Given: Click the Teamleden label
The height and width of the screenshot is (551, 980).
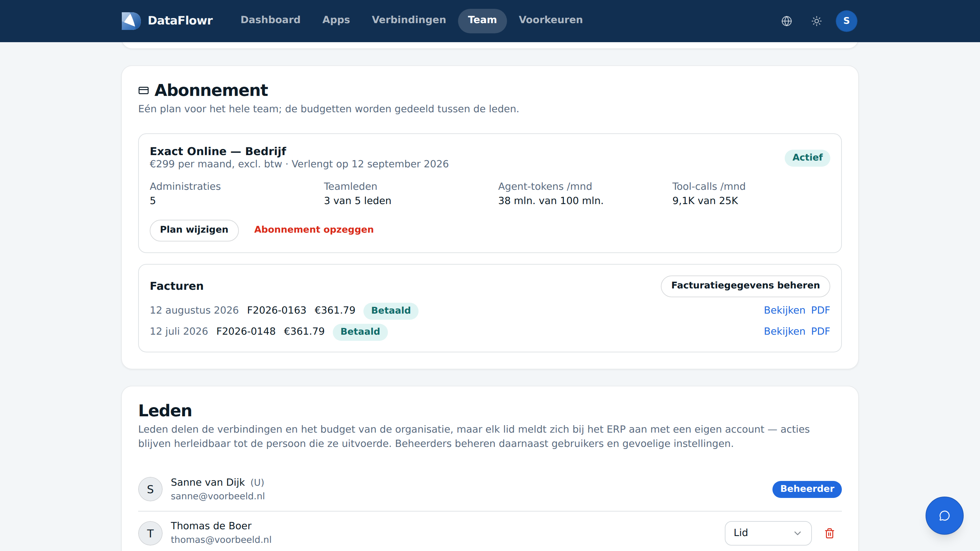Looking at the screenshot, I should click(350, 186).
